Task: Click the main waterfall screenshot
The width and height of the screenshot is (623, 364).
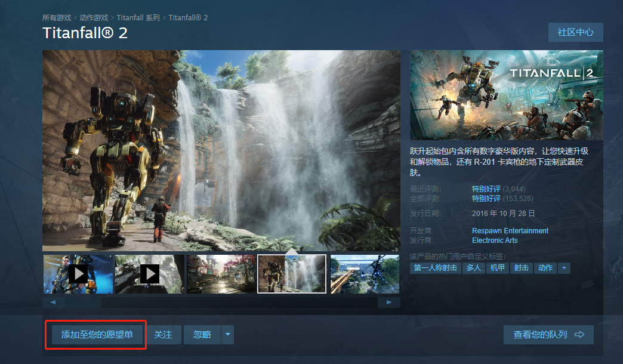Action: click(x=221, y=150)
